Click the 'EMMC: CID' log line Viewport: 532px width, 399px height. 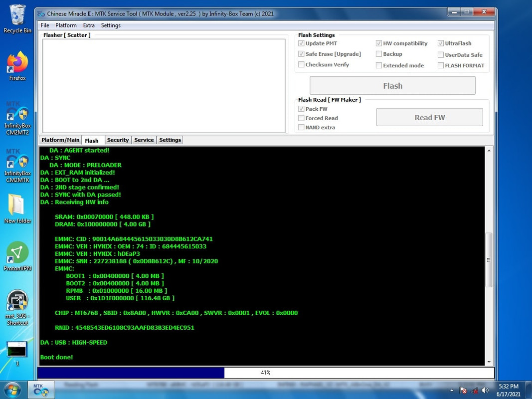[134, 239]
